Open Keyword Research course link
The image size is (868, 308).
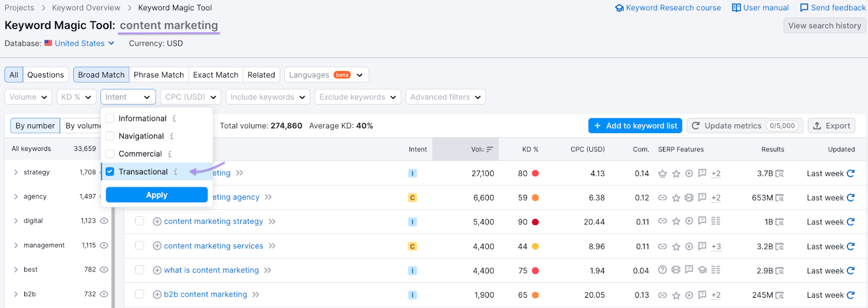[x=668, y=8]
